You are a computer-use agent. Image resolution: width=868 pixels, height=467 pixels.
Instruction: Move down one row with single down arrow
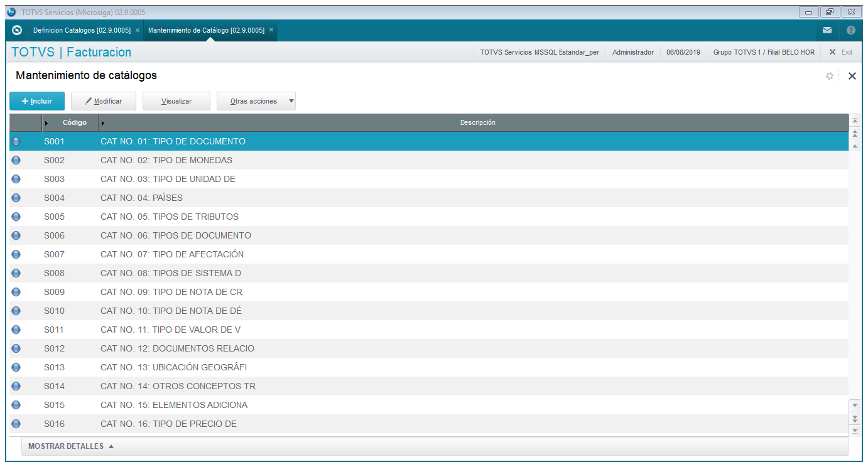[x=854, y=405]
